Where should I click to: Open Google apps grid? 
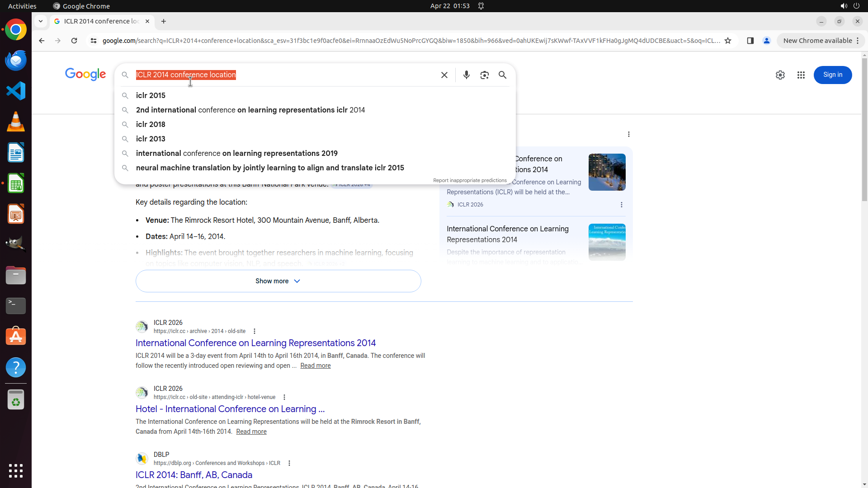click(x=801, y=75)
